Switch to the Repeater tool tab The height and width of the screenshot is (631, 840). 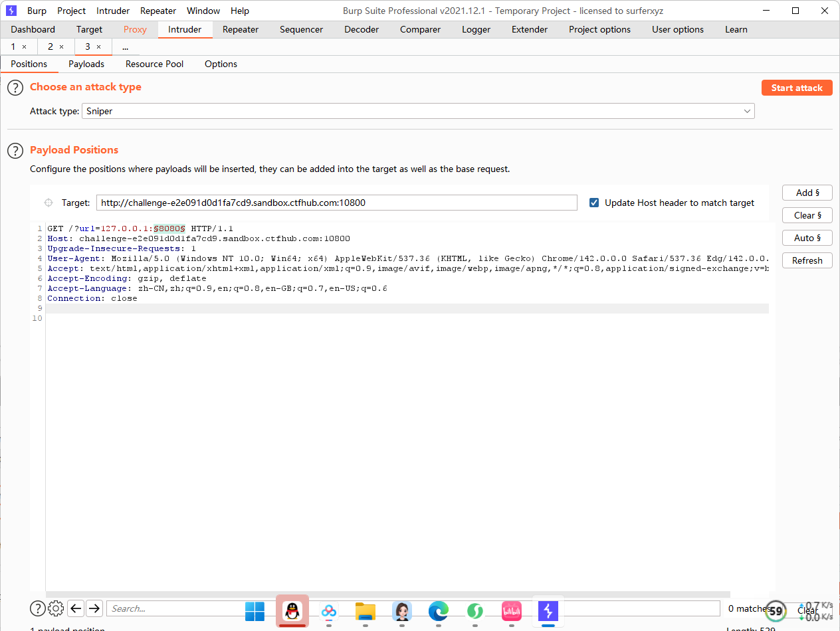click(x=241, y=29)
